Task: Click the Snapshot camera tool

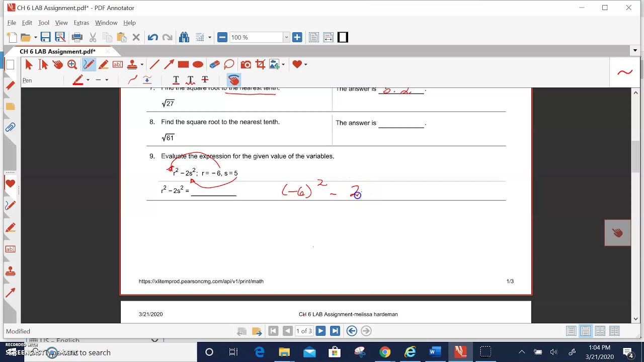Action: click(x=246, y=64)
